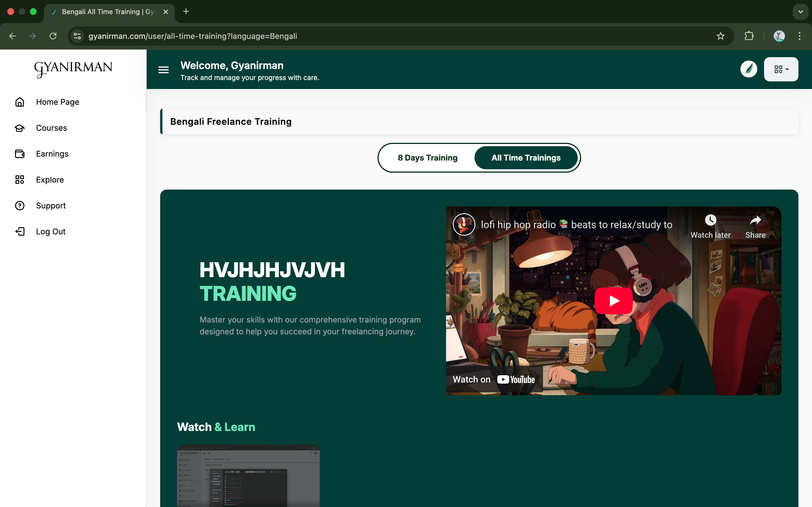
Task: Play the lofi hip hop video
Action: tap(614, 301)
